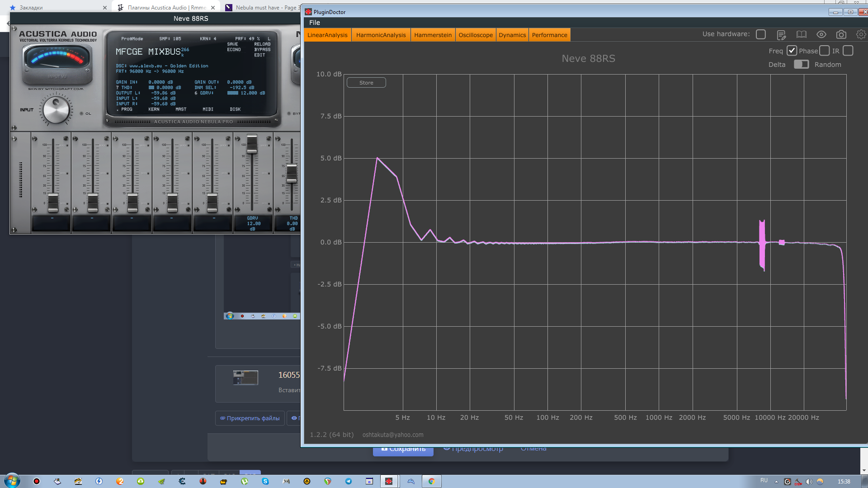
Task: Open Google Chrome from the taskbar
Action: tap(432, 481)
